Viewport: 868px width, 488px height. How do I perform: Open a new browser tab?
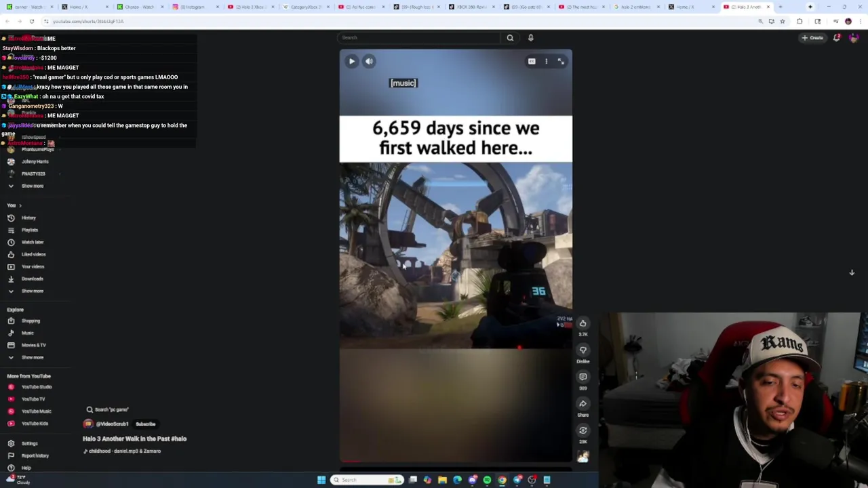[780, 7]
